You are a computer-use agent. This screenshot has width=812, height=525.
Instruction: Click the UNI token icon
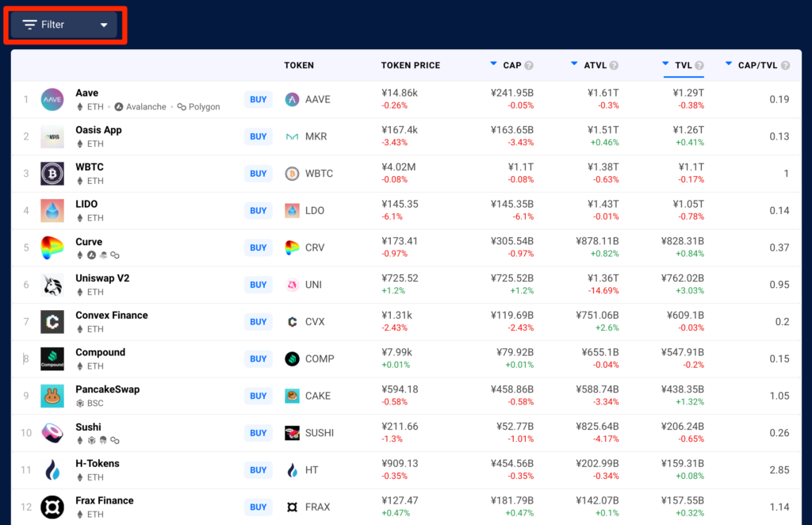pos(292,285)
